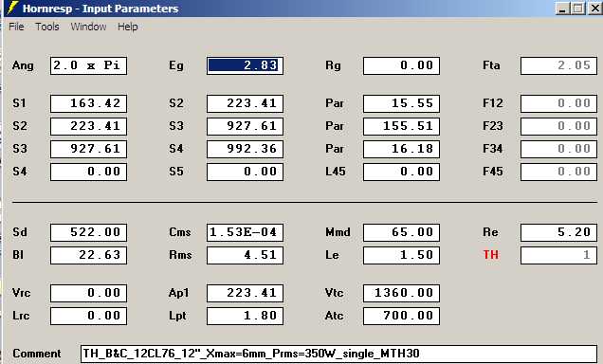
Task: Click the S3 field in the Par 155.51 row
Action: tap(245, 126)
